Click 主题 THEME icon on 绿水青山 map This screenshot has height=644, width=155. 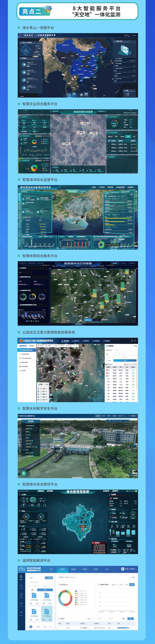click(86, 94)
